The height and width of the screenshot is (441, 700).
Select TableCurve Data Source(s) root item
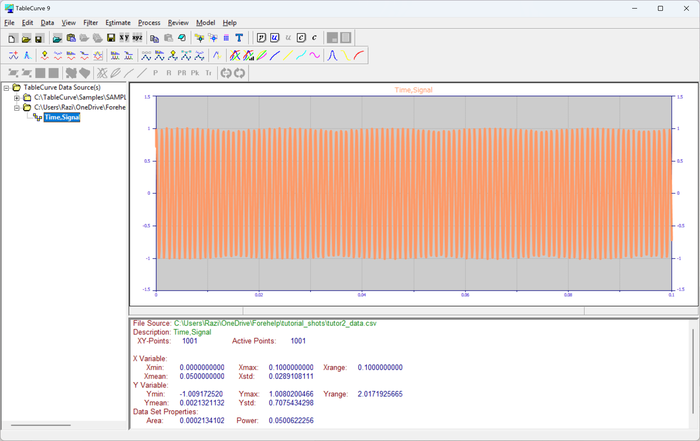62,87
